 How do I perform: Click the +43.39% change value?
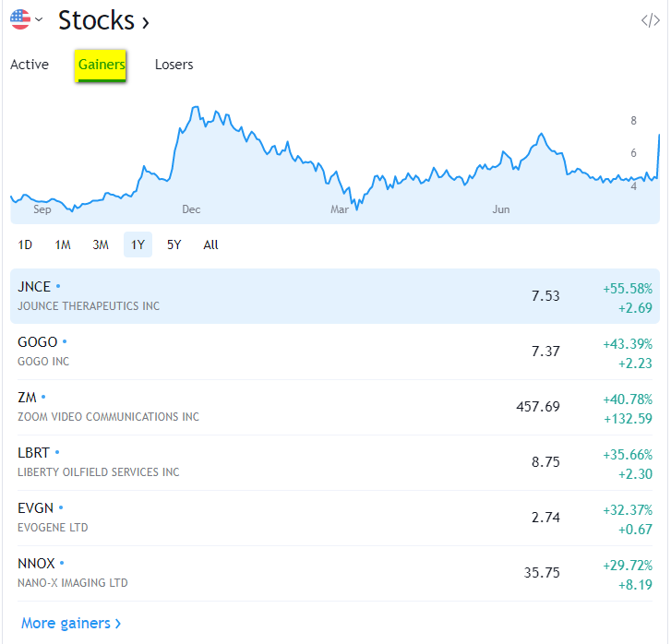(628, 343)
